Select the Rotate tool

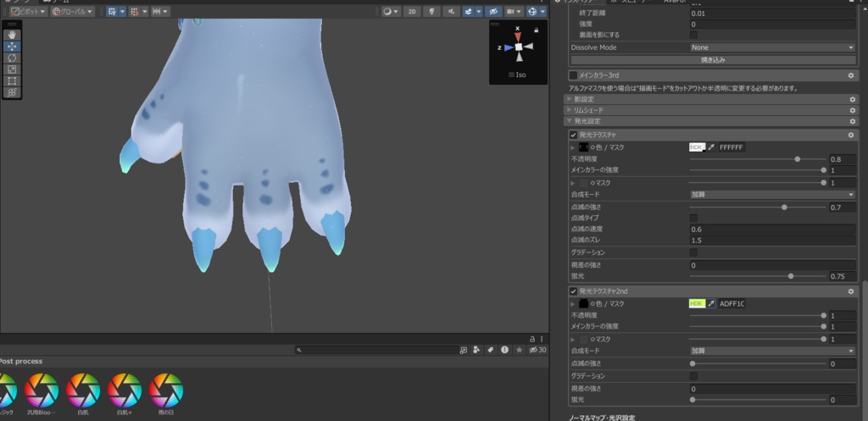pyautogui.click(x=12, y=58)
